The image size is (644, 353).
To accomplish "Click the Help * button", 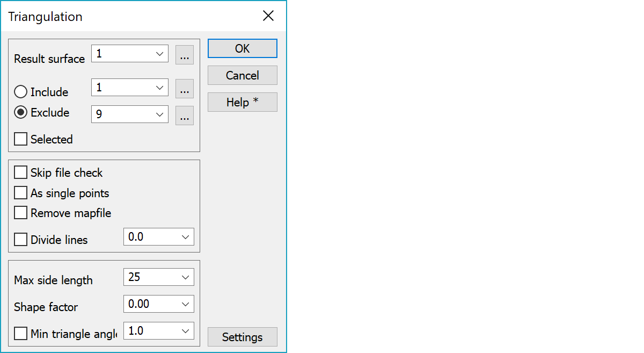I will 243,102.
